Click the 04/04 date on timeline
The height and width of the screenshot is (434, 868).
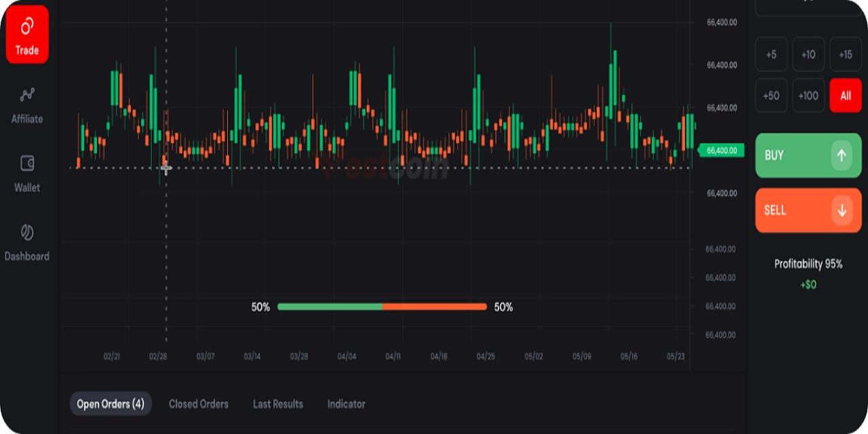[347, 357]
